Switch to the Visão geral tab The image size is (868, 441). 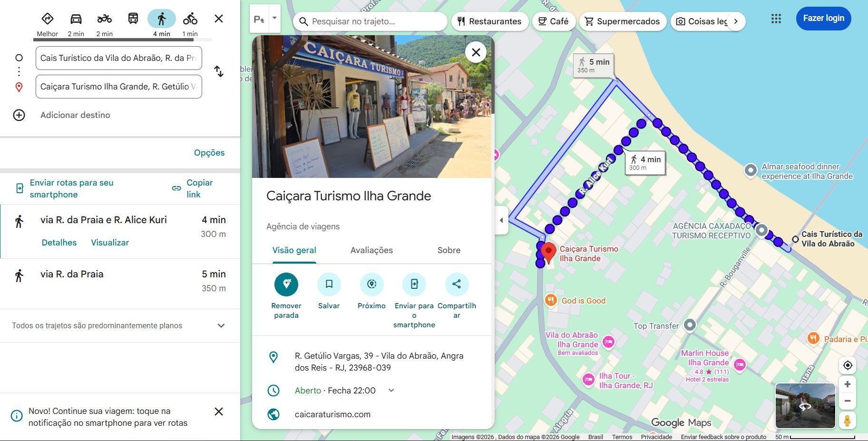coord(294,250)
